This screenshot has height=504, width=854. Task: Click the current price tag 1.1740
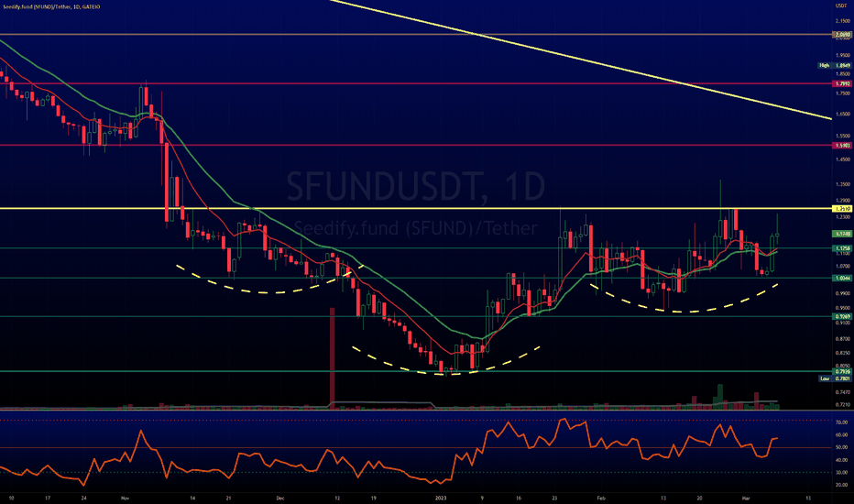tap(842, 234)
